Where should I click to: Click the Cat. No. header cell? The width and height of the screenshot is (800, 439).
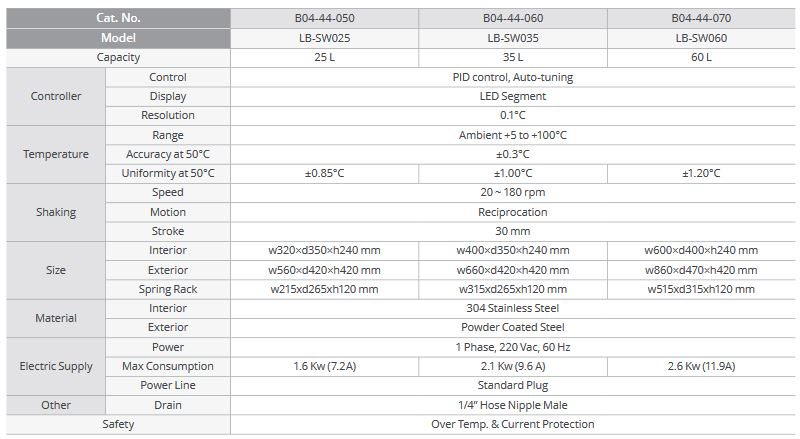point(118,19)
